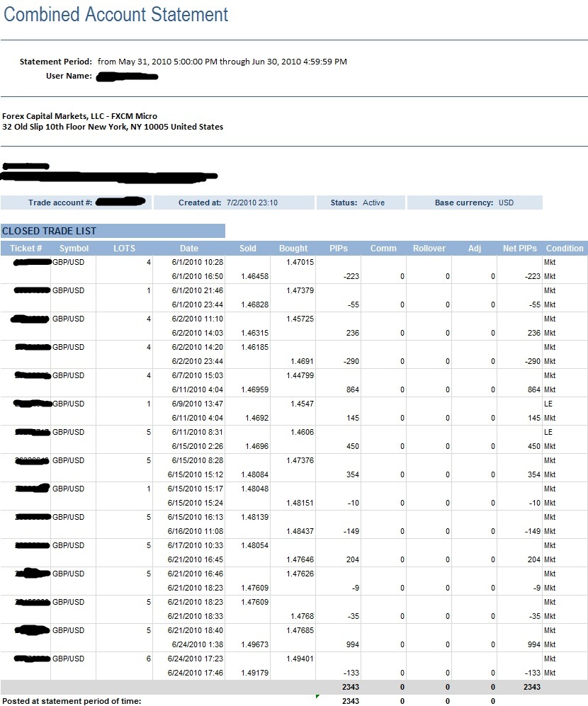588x706 pixels.
Task: Click the Status: Active field
Action: tap(361, 203)
